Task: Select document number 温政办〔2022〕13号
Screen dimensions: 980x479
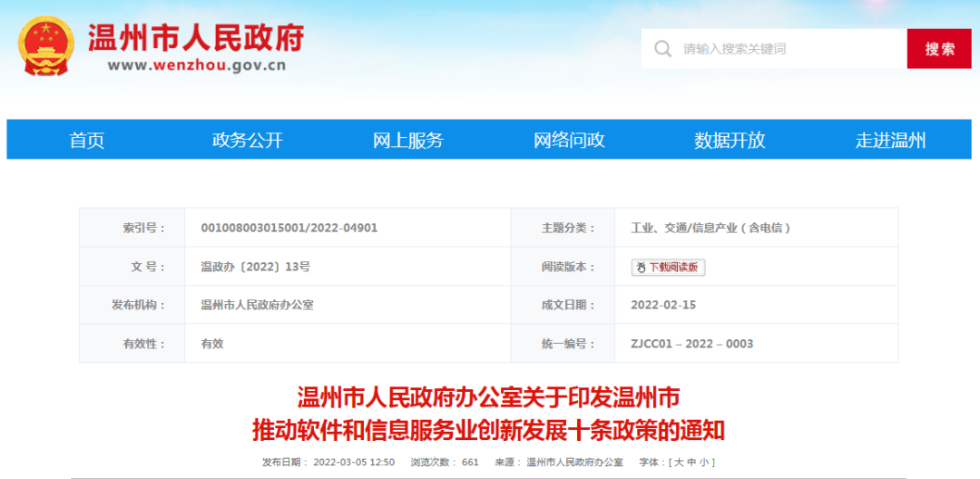Action: pyautogui.click(x=256, y=267)
